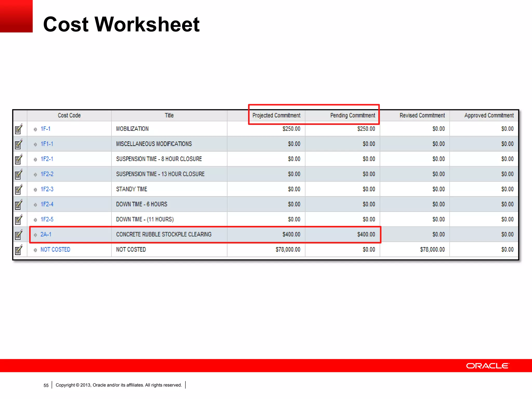532x399 pixels.
Task: Expand the bullet next to 1F1-1
Action: pyautogui.click(x=35, y=144)
